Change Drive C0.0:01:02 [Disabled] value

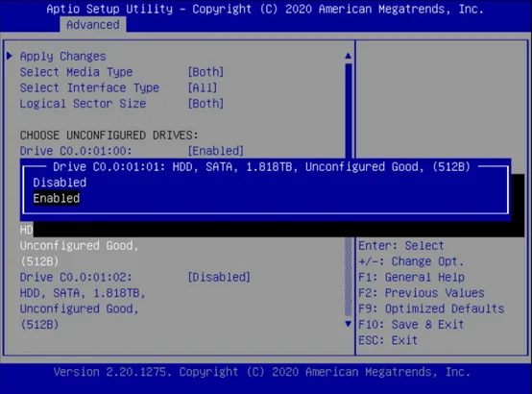pos(219,277)
